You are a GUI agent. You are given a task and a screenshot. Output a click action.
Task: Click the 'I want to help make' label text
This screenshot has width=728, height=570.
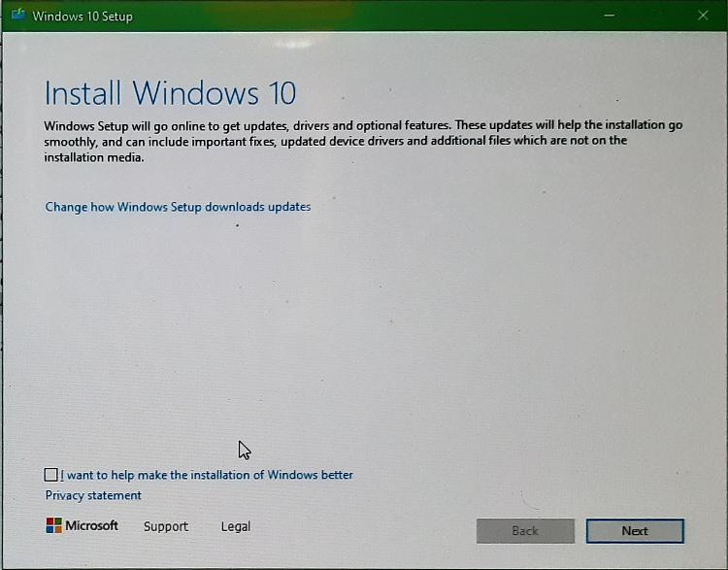click(207, 475)
